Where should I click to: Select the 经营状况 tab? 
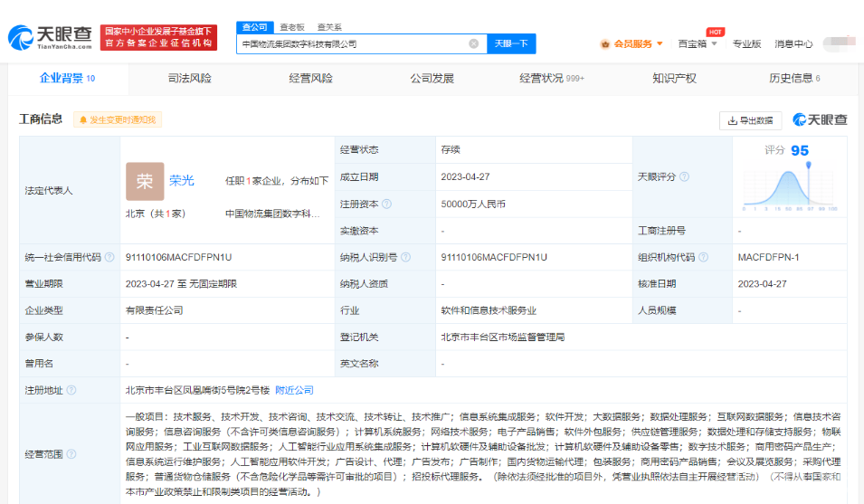point(552,78)
